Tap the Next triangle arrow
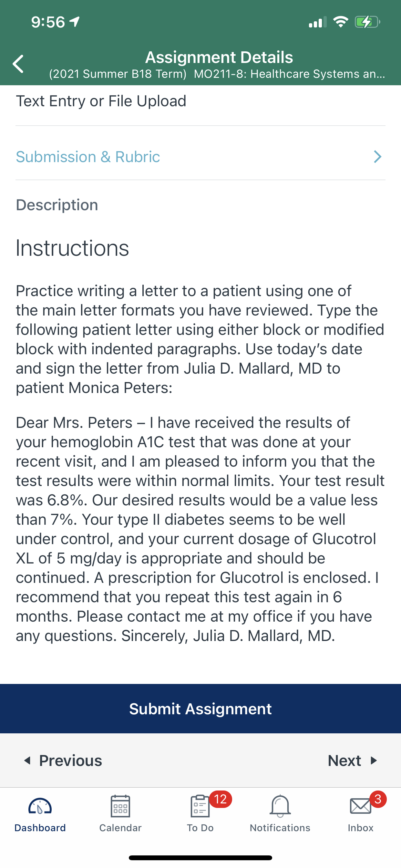 pyautogui.click(x=373, y=760)
